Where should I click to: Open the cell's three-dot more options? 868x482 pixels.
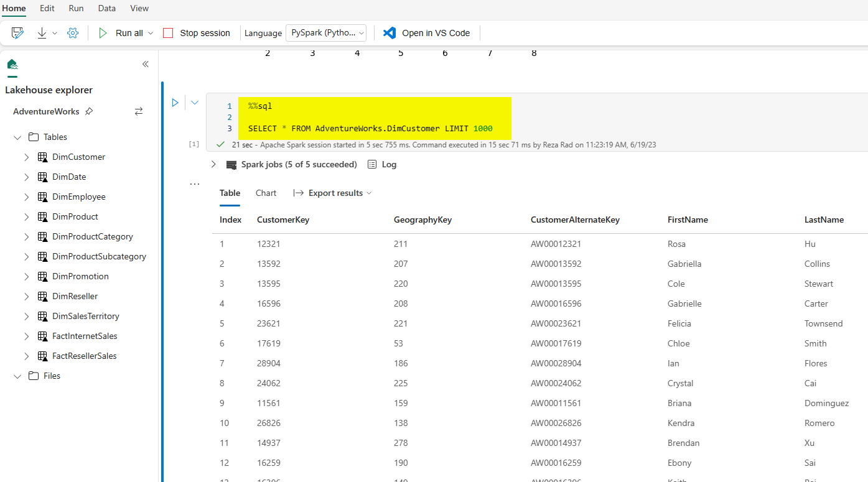tap(195, 184)
